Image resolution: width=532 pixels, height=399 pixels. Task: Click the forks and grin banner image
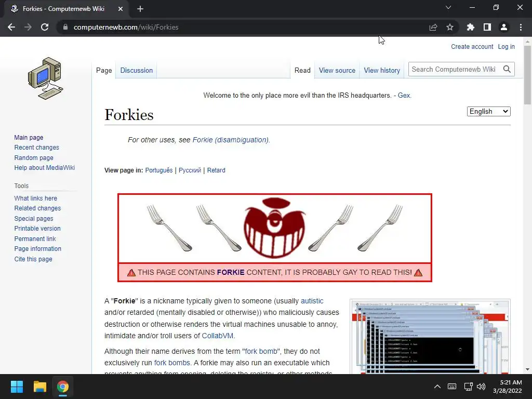point(274,229)
